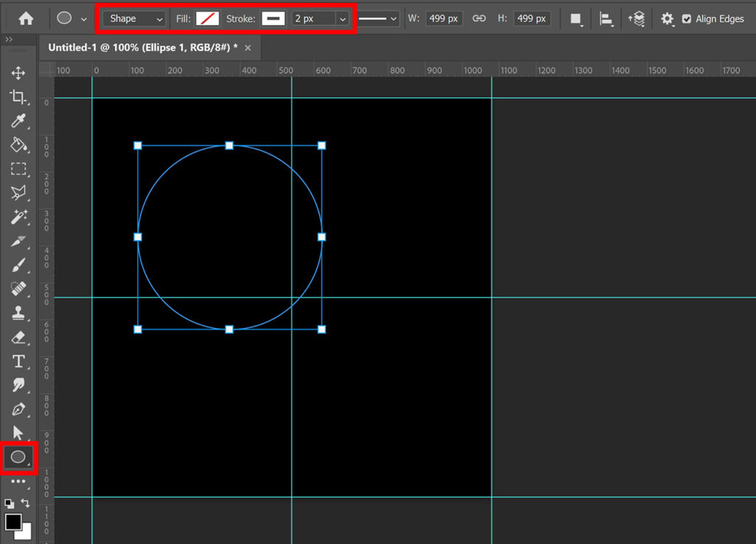Toggle Align Edges checkbox
This screenshot has height=544, width=756.
coord(687,18)
